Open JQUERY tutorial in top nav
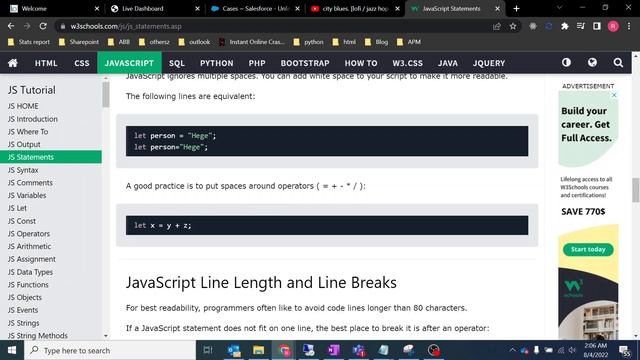Image resolution: width=640 pixels, height=360 pixels. [489, 63]
